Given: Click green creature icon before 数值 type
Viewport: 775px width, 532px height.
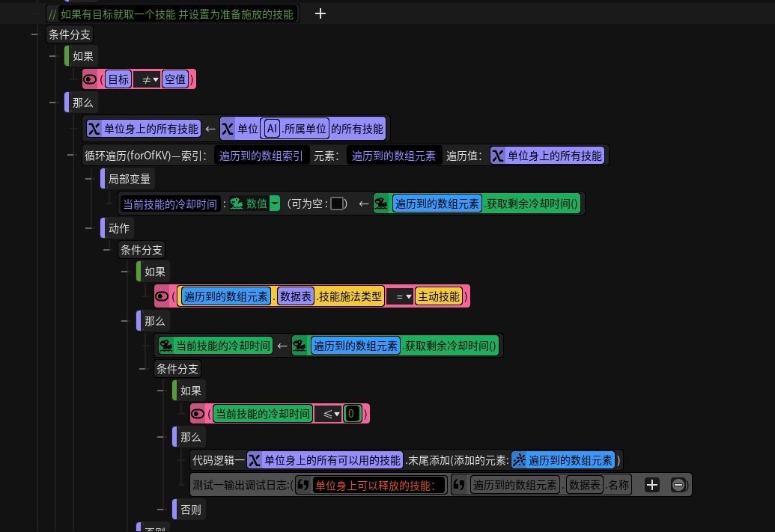Looking at the screenshot, I should coord(237,204).
